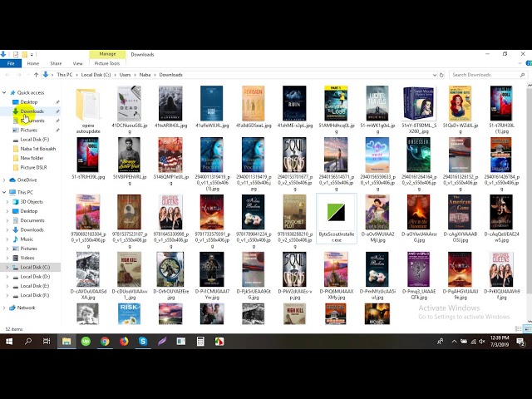The height and width of the screenshot is (399, 532).
Task: Switch to the Home ribbon tab
Action: pos(33,63)
